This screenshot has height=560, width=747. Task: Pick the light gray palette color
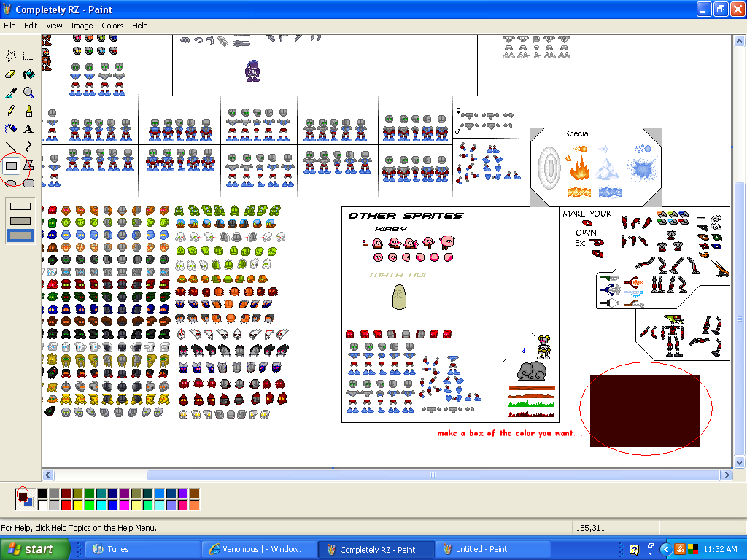coord(54,505)
